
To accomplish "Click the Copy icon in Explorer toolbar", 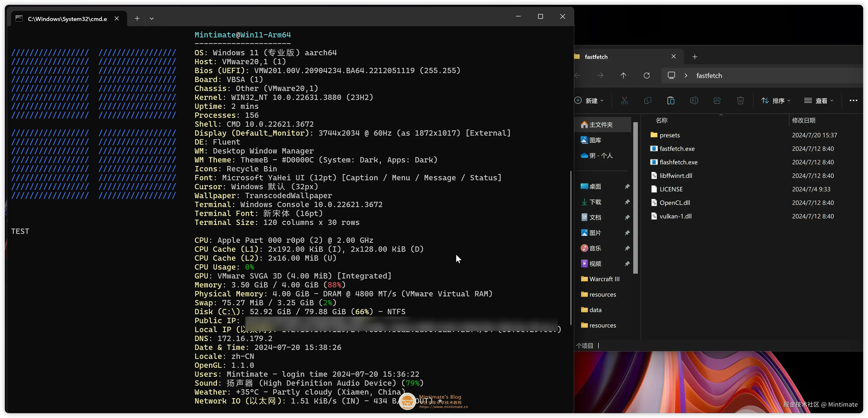I will tap(648, 100).
